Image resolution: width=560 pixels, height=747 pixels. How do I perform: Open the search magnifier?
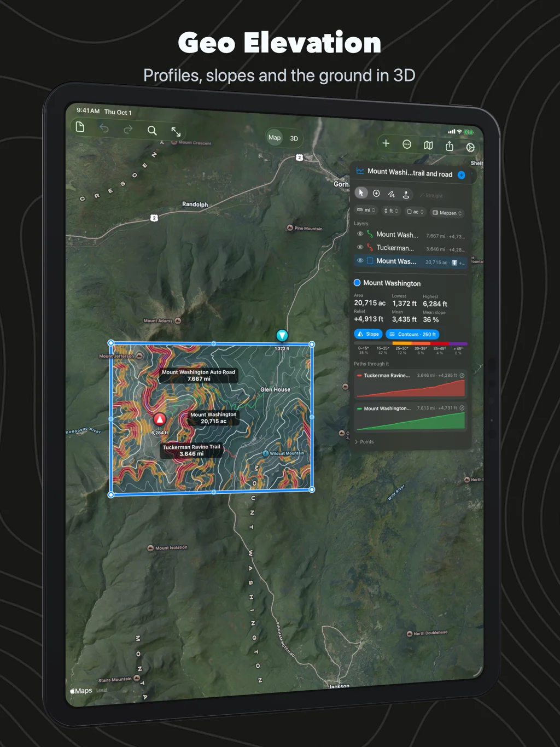coord(152,130)
